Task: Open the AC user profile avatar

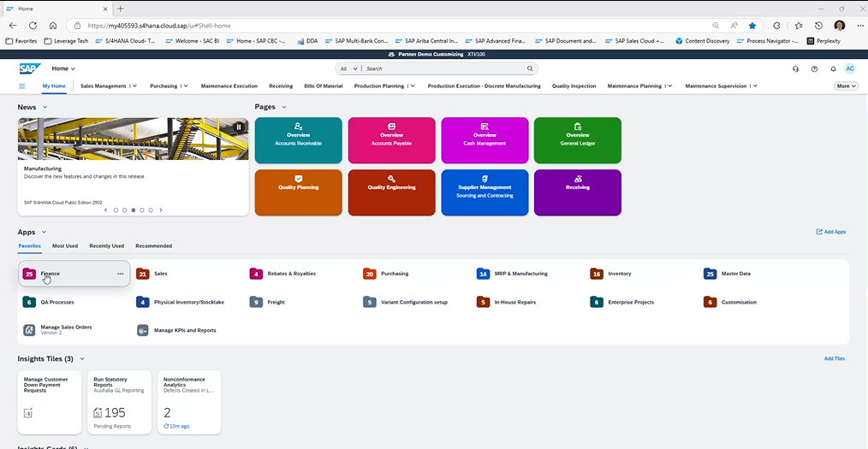Action: pyautogui.click(x=850, y=68)
